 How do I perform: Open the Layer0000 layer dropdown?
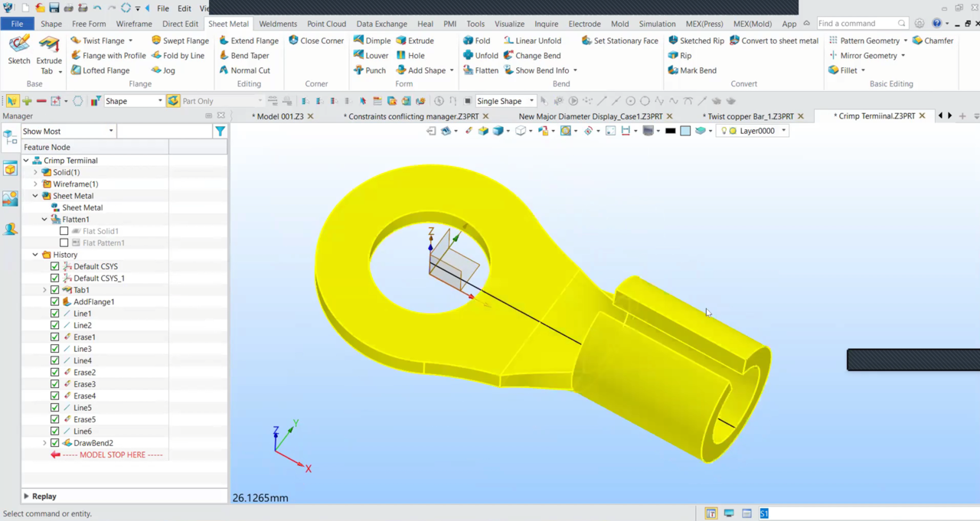(x=783, y=131)
